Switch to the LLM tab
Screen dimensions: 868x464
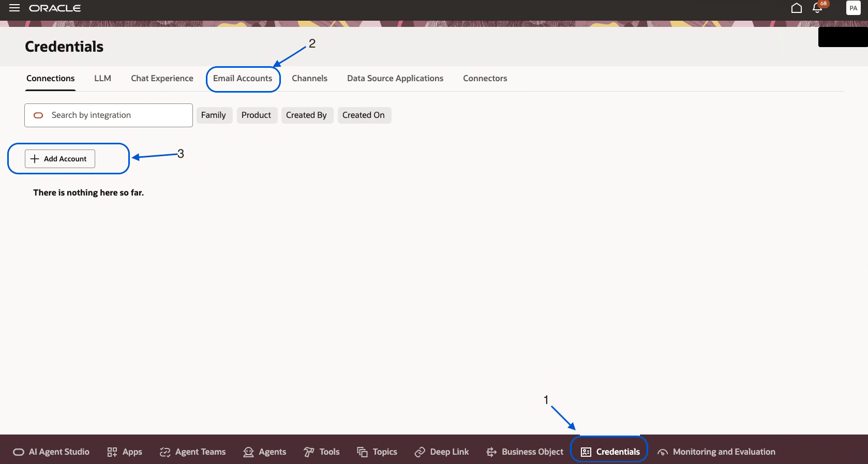102,79
